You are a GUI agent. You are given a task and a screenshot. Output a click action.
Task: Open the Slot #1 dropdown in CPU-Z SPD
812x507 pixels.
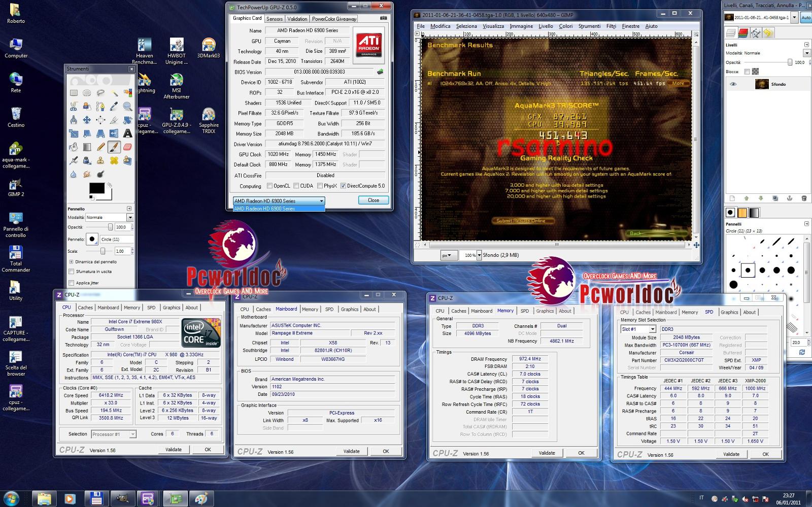click(638, 329)
